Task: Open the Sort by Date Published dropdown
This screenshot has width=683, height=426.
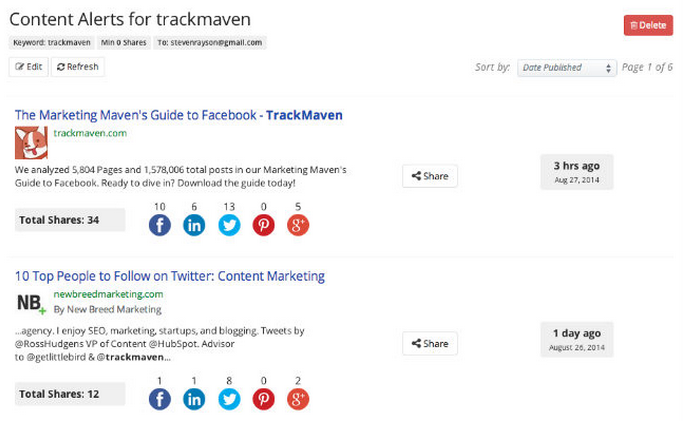Action: pyautogui.click(x=567, y=68)
